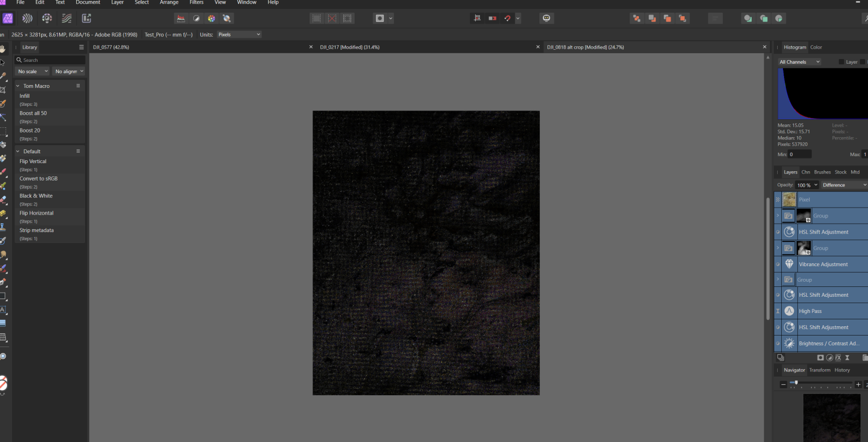868x442 pixels.
Task: Toggle Snapping magnet on the toolbar
Action: tap(507, 19)
